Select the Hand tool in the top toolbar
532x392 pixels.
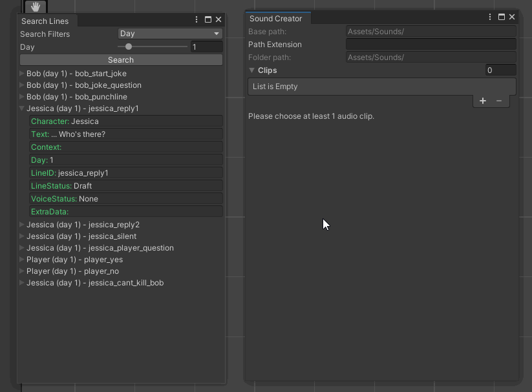coord(34,7)
